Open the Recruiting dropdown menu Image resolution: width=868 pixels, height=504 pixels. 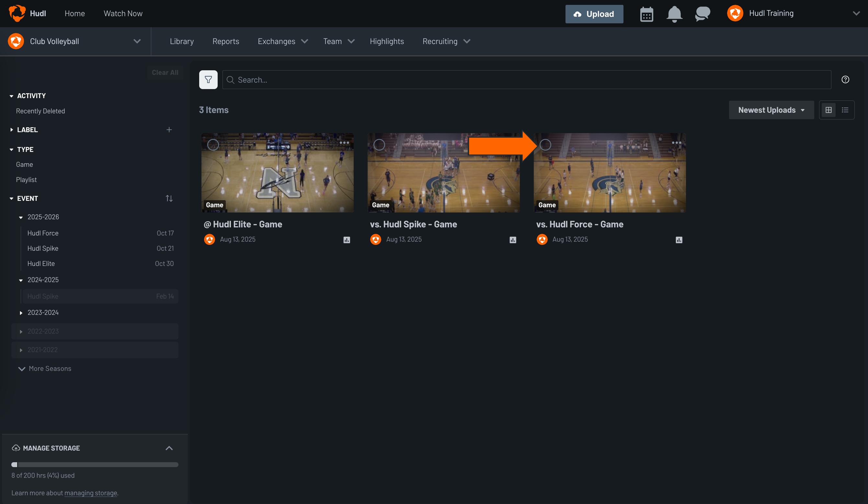point(467,41)
